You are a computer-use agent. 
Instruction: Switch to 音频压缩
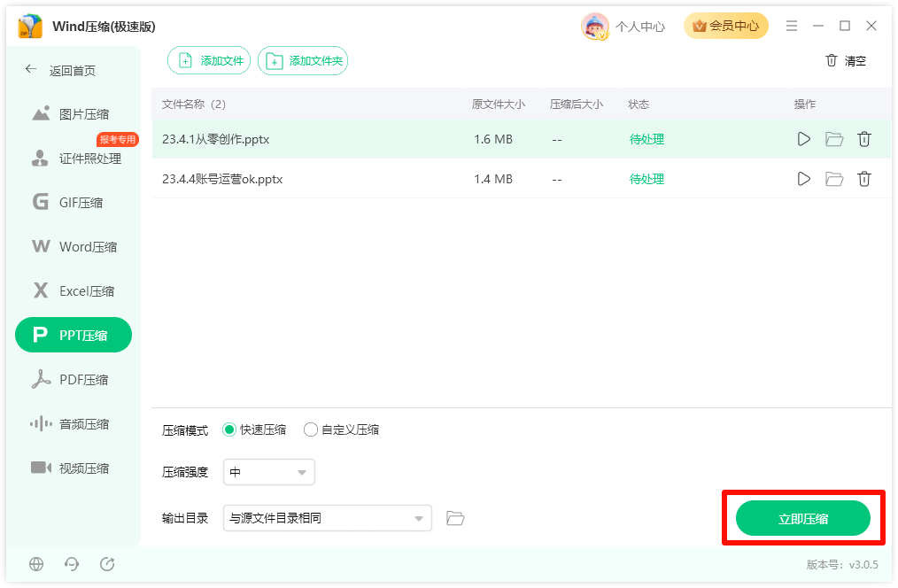[x=74, y=424]
